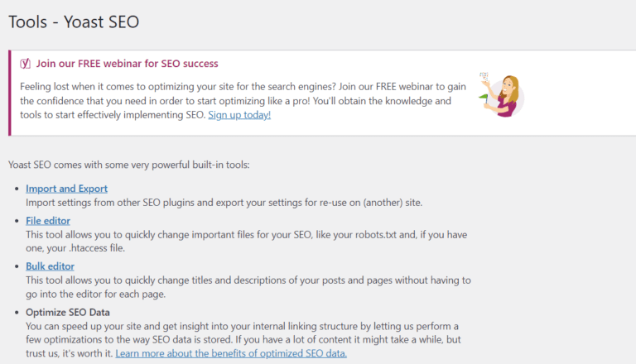The image size is (636, 364).
Task: Click the woman illustration in webinar banner
Action: (x=504, y=93)
